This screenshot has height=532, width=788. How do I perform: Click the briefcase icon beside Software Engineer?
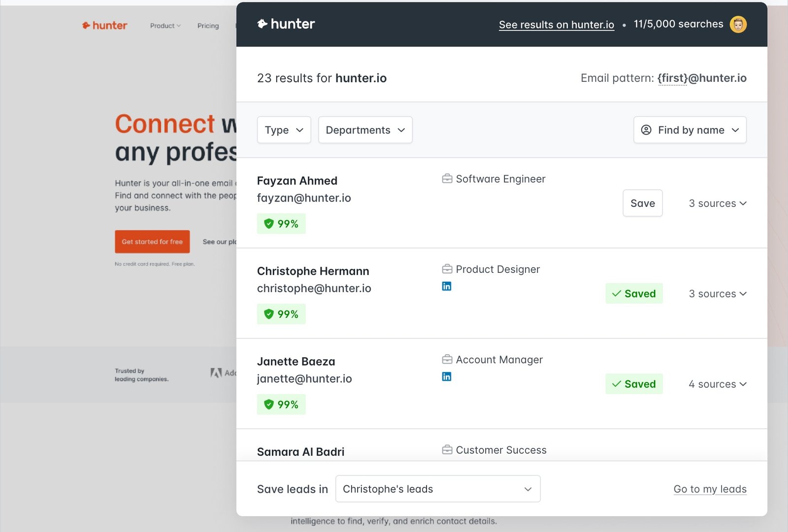447,179
